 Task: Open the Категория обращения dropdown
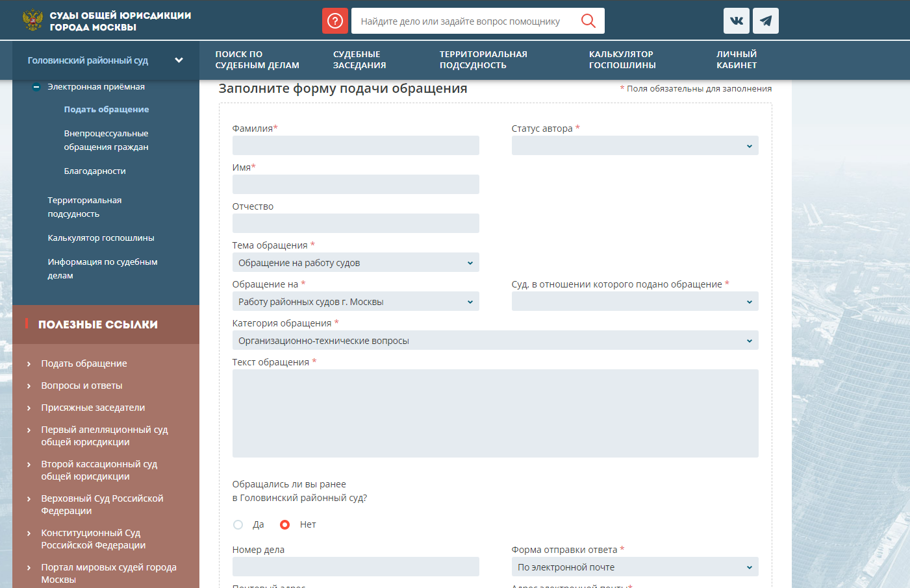pyautogui.click(x=495, y=341)
